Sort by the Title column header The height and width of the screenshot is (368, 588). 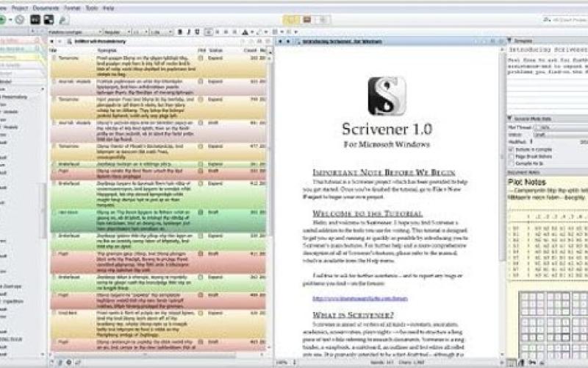[x=53, y=50]
